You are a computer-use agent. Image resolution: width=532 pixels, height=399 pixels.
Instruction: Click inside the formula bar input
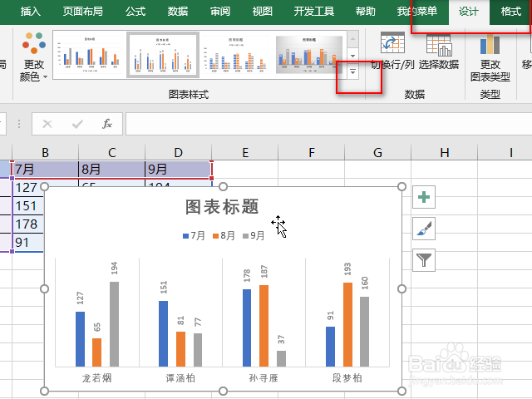pyautogui.click(x=328, y=124)
